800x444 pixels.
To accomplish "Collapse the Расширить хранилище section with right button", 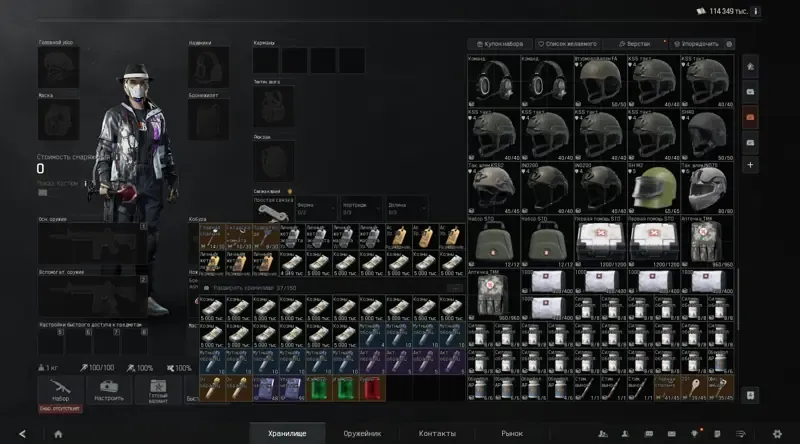I will click(455, 288).
